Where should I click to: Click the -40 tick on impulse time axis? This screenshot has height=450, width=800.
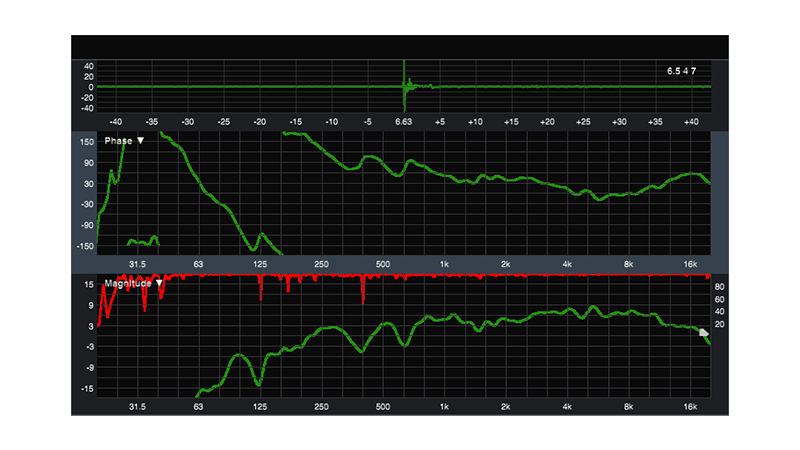[116, 121]
